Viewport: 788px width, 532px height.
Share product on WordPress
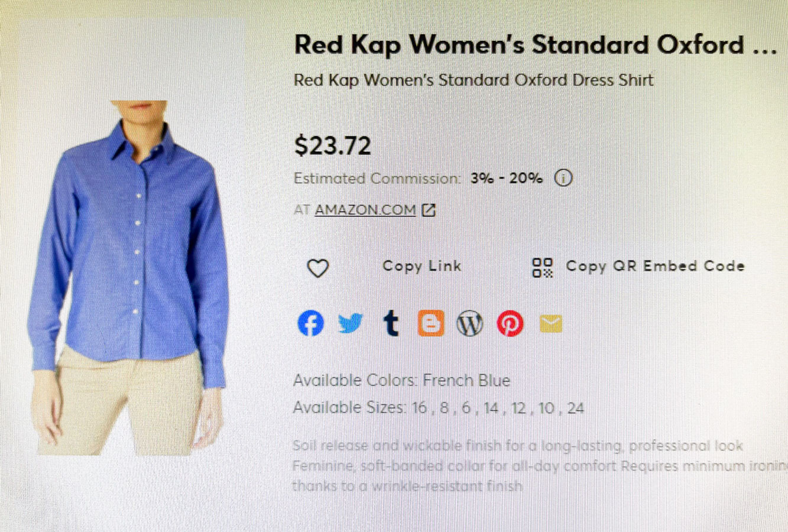470,323
